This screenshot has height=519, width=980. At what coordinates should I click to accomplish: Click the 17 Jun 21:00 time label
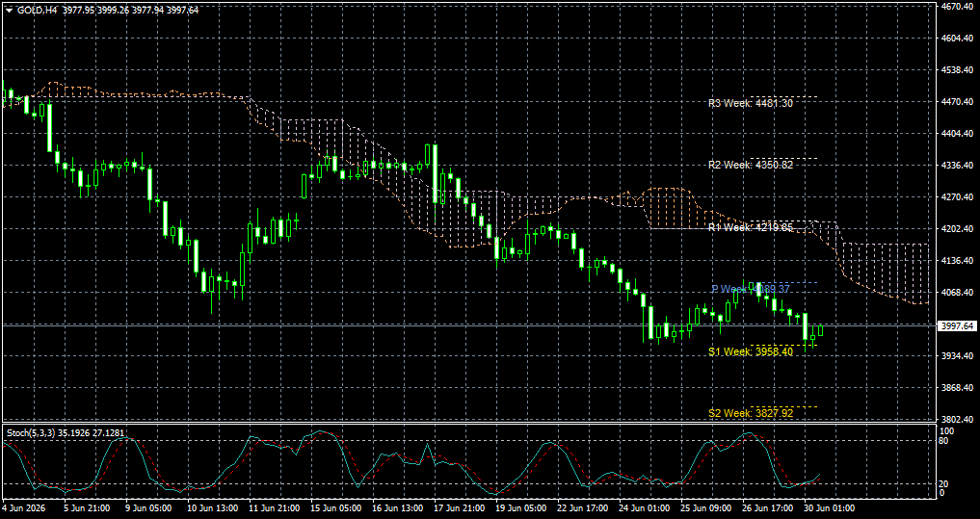[x=459, y=508]
